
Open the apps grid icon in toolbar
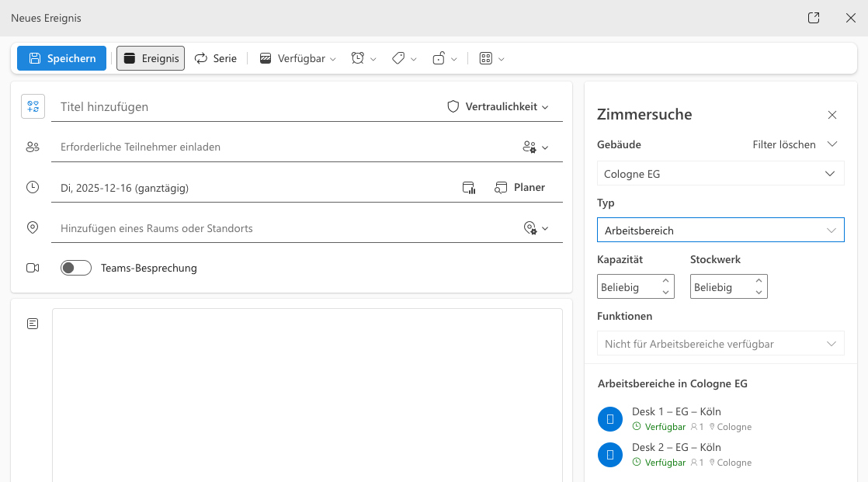coord(486,58)
